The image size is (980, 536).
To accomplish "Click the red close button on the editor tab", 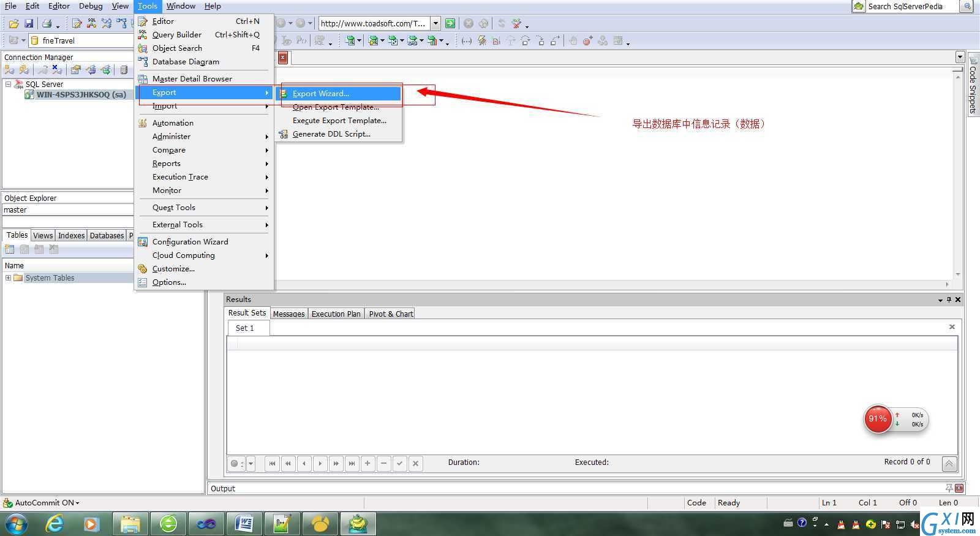I will 283,58.
